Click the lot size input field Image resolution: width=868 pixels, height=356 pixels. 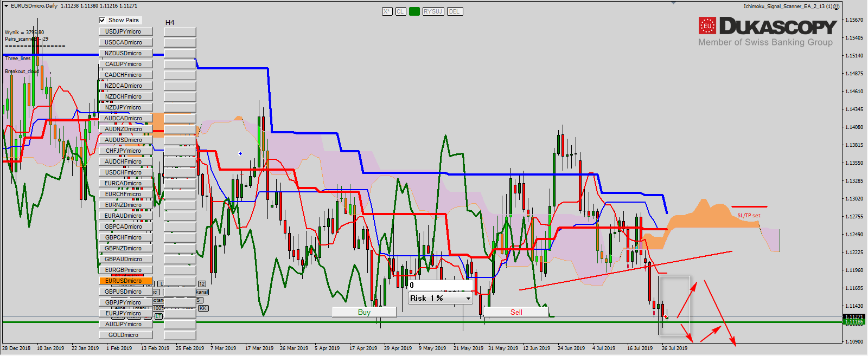pyautogui.click(x=441, y=285)
